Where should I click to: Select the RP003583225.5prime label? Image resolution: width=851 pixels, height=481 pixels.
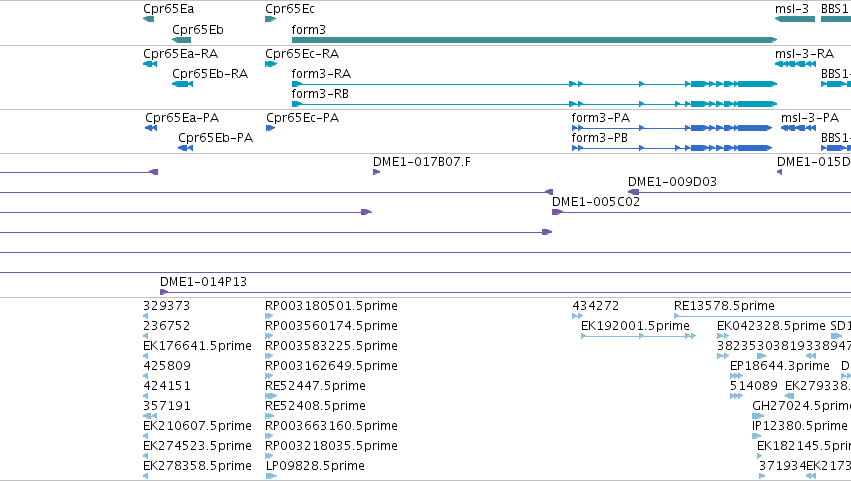(x=332, y=346)
